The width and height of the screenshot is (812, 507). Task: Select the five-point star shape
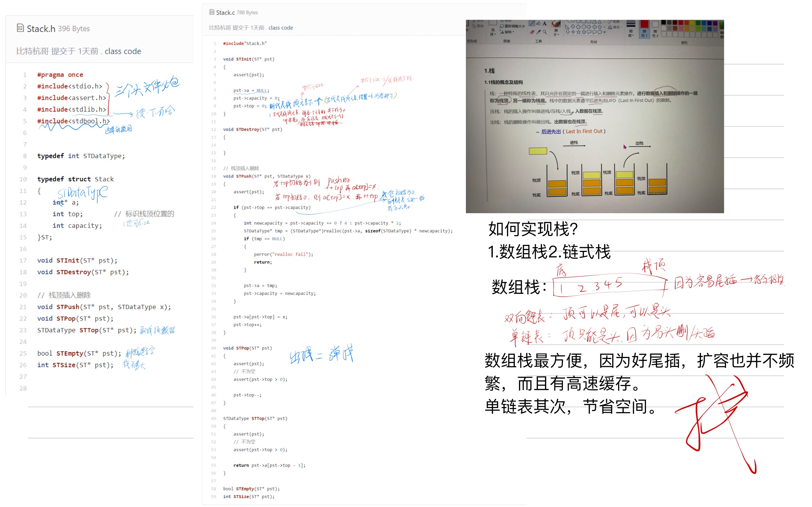[579, 32]
